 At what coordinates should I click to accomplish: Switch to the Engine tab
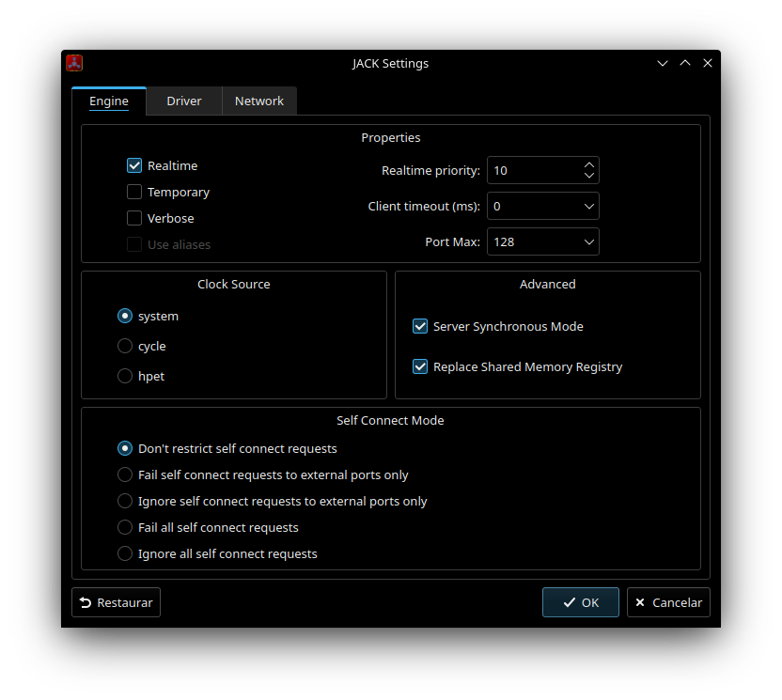tap(109, 101)
